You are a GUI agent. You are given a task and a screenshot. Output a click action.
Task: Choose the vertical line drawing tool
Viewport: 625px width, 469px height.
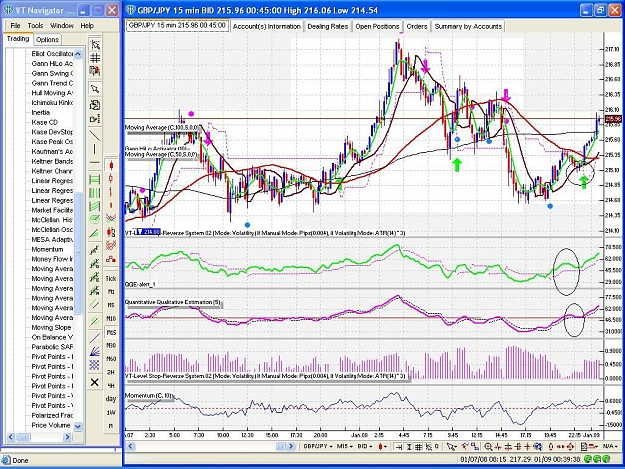pyautogui.click(x=95, y=149)
